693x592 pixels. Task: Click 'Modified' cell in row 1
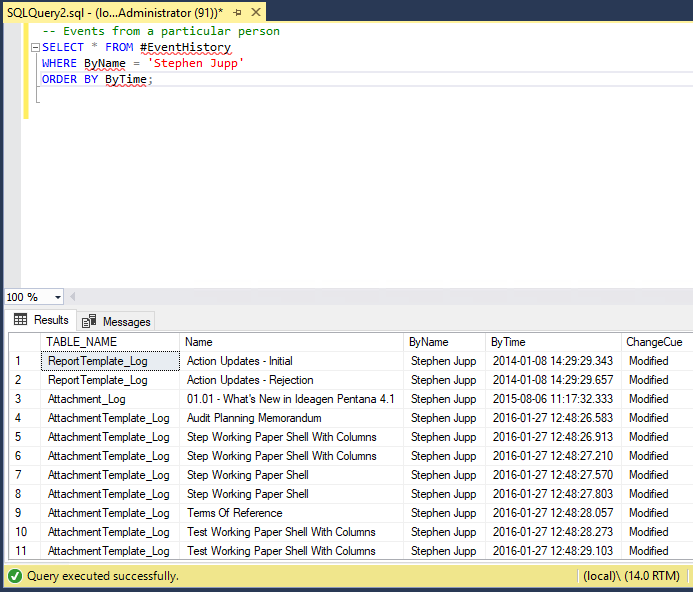click(x=657, y=361)
